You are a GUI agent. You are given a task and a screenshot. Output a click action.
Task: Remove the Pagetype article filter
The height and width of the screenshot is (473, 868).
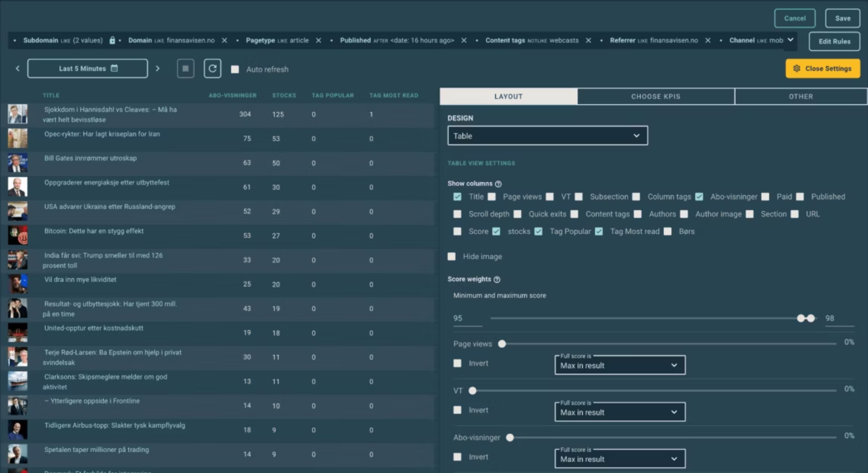[318, 41]
